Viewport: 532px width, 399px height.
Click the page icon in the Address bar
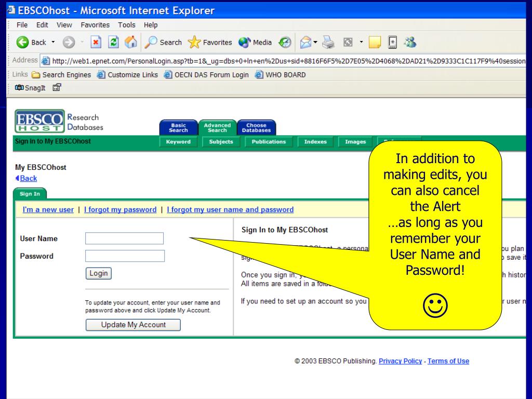coord(46,61)
